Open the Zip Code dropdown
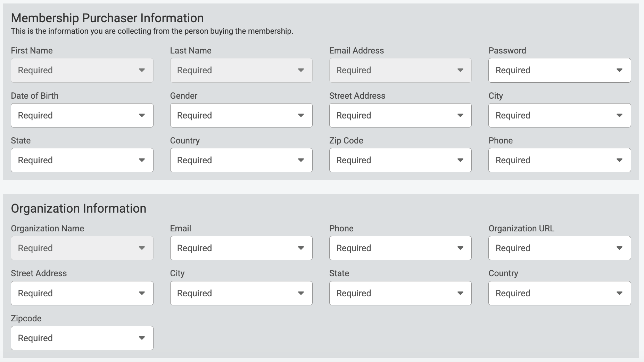 [400, 160]
